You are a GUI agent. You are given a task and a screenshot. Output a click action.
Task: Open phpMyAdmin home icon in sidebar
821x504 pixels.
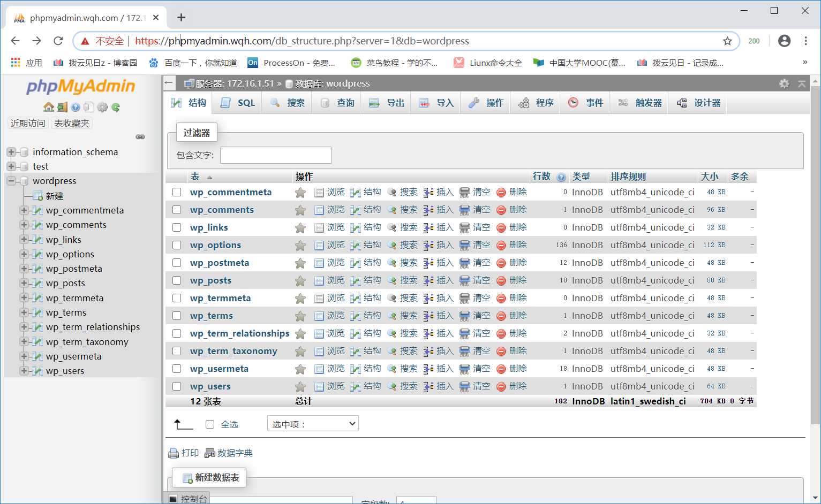[x=49, y=107]
